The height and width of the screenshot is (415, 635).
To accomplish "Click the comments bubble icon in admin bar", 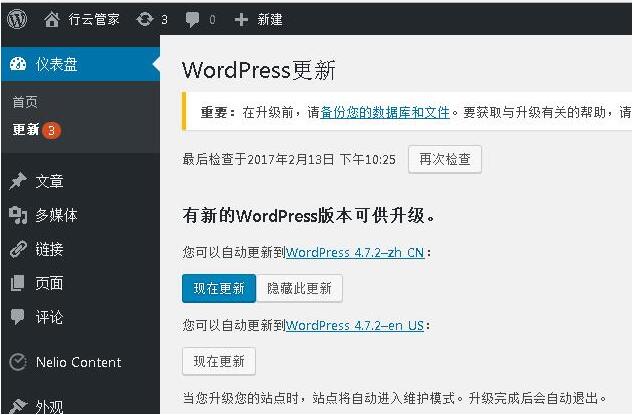I will pos(192,19).
